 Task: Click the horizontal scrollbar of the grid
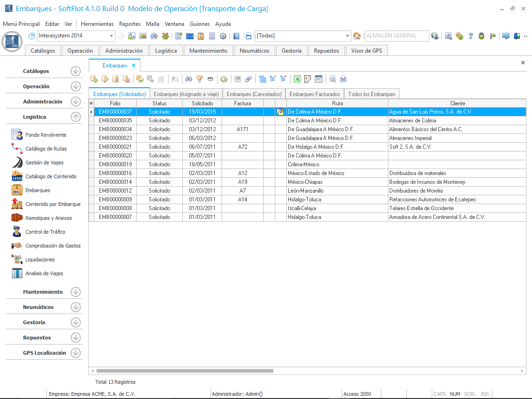pos(185,371)
